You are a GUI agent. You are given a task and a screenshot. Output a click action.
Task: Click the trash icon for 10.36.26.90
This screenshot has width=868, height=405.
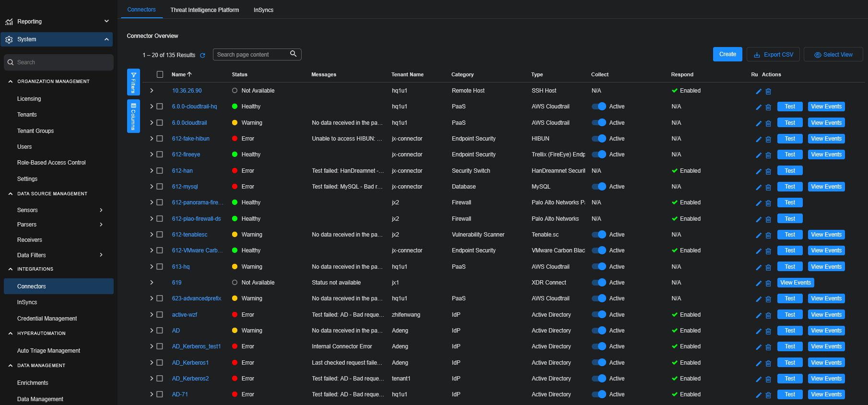point(768,91)
